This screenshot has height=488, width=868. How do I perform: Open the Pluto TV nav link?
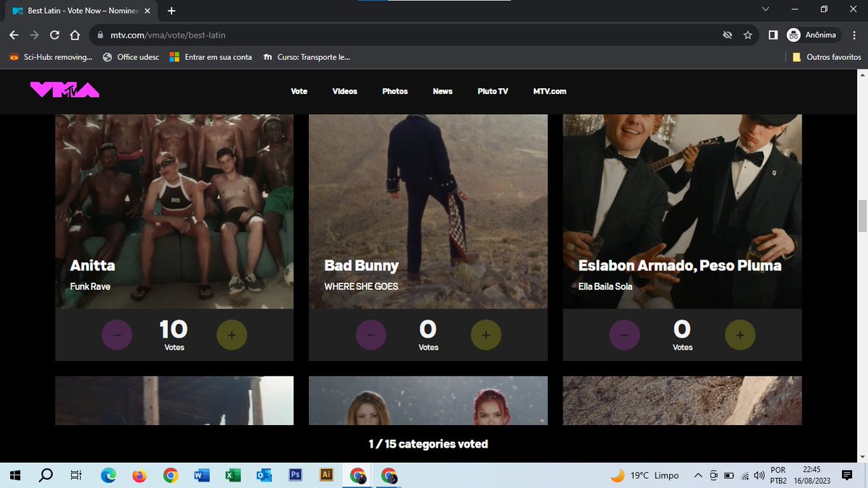[493, 91]
